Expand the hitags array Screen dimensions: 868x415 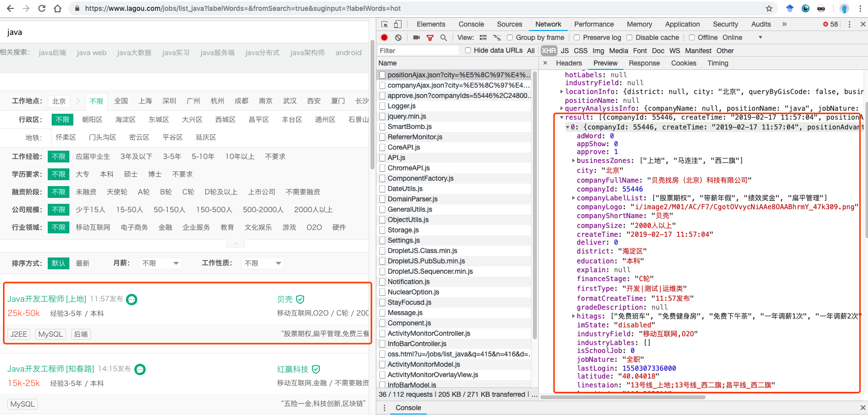point(573,316)
